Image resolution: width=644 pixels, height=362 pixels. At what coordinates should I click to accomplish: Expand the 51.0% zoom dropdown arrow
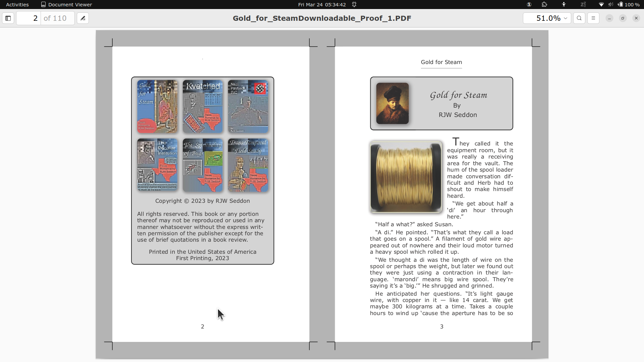click(566, 18)
